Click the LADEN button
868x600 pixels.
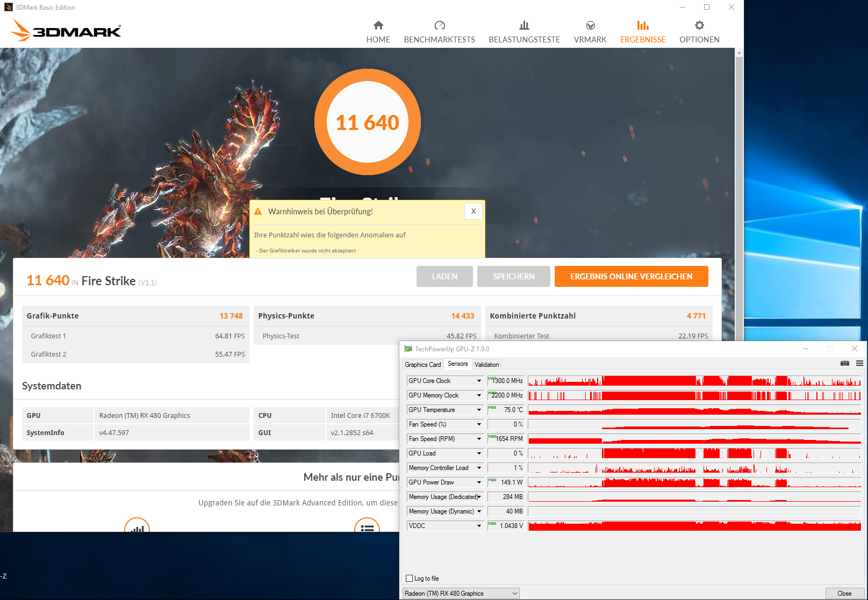444,276
